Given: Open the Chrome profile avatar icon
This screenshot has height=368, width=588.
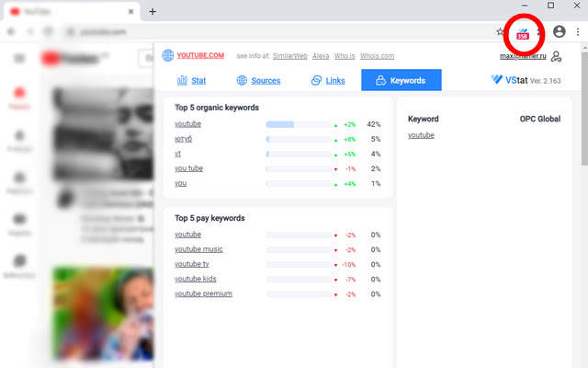Looking at the screenshot, I should point(560,31).
